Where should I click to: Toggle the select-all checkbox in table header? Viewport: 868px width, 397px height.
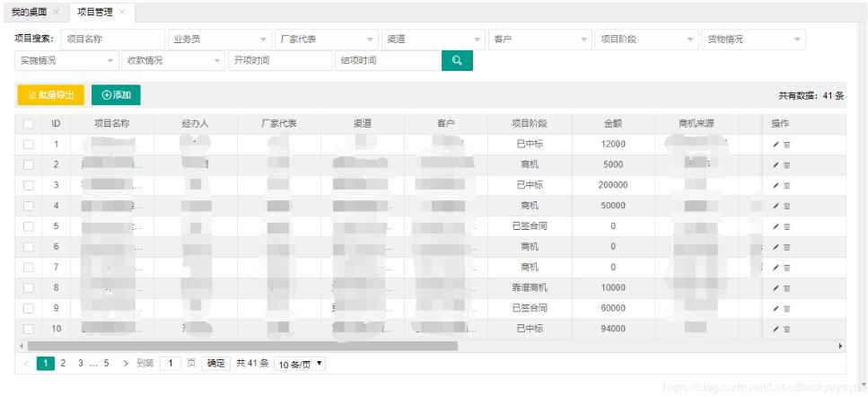(x=29, y=124)
